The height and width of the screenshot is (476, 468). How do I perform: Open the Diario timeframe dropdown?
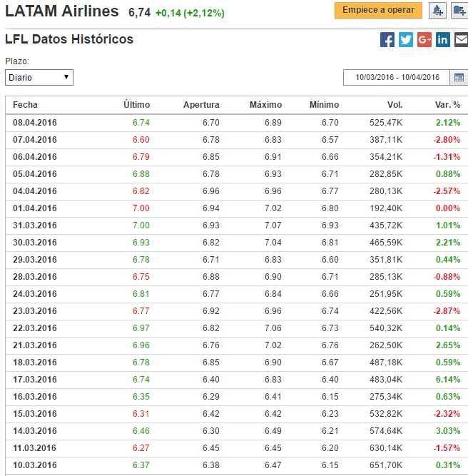point(39,77)
